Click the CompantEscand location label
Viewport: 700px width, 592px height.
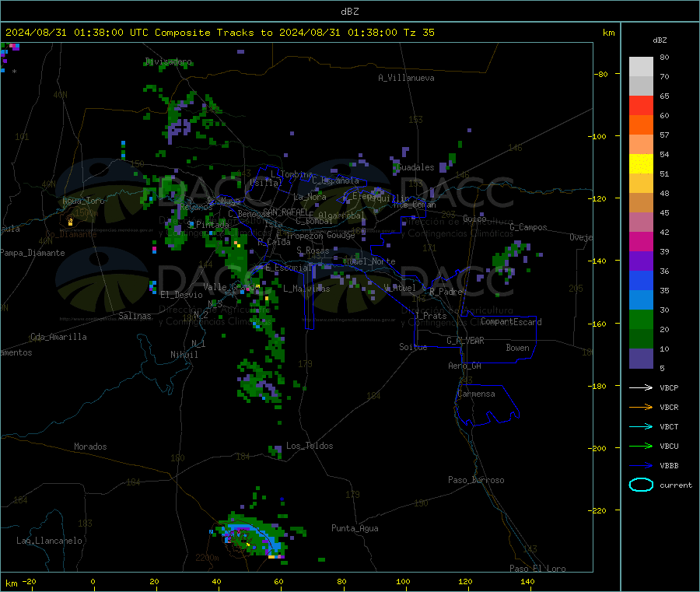511,321
